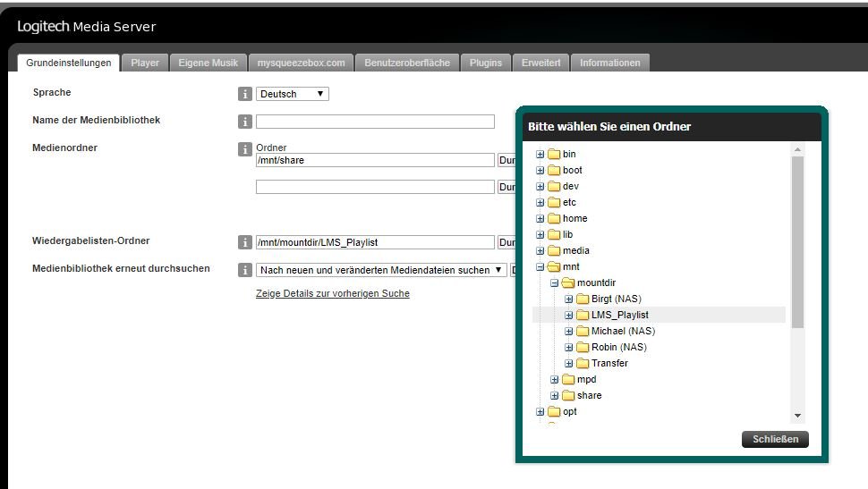The image size is (868, 489).
Task: Click the info icon next to Sprache
Action: pyautogui.click(x=244, y=94)
